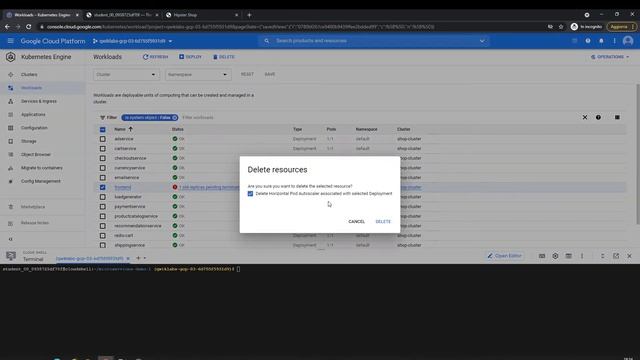The width and height of the screenshot is (640, 360).
Task: Check the cartservice row checkbox
Action: (x=102, y=149)
